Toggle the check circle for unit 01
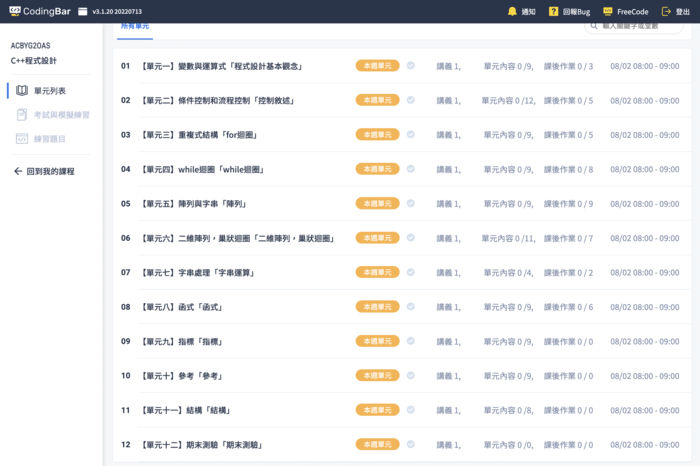Image resolution: width=700 pixels, height=466 pixels. point(410,66)
